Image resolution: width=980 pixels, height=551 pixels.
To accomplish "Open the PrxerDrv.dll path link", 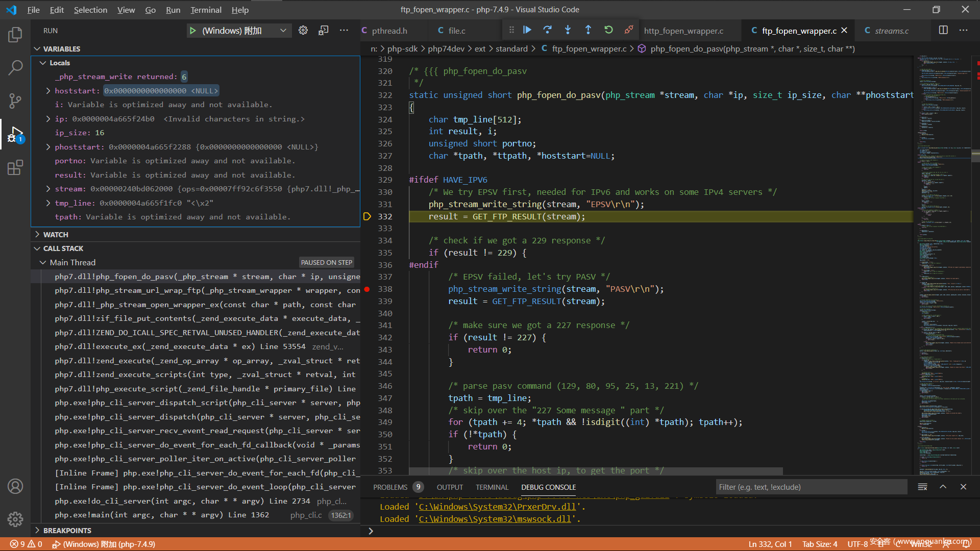I will pyautogui.click(x=497, y=507).
